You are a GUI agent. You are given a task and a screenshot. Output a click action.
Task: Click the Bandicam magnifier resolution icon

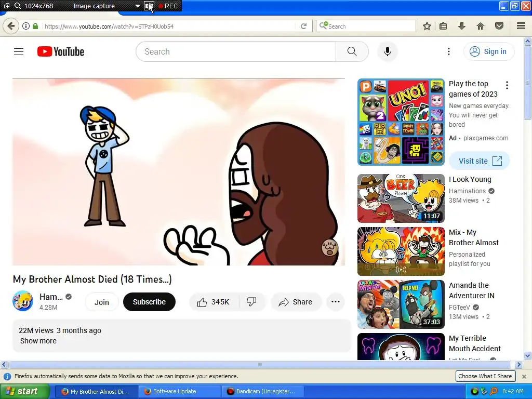17,6
